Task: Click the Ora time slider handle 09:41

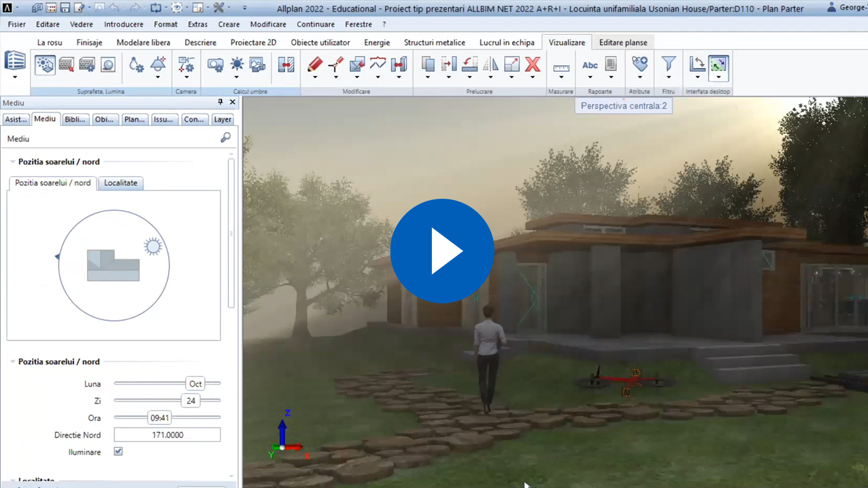Action: [159, 418]
